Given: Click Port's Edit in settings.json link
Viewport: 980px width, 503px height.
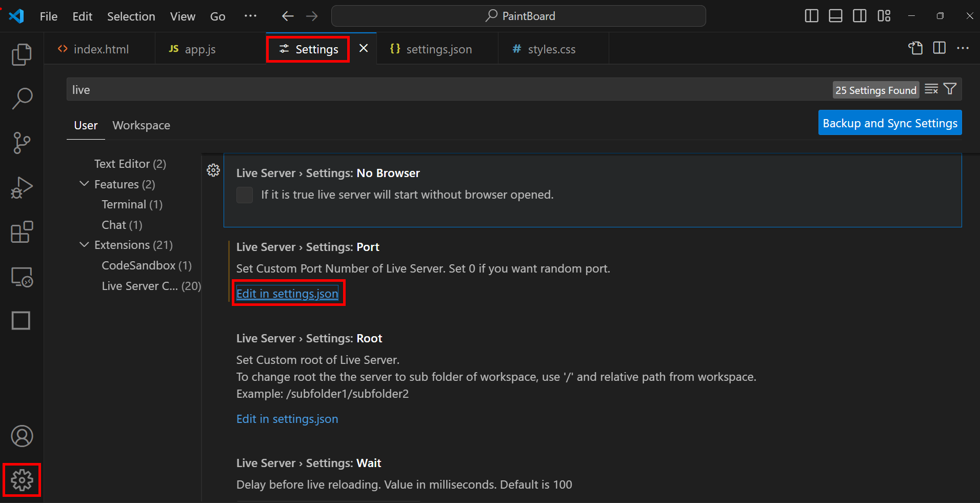Looking at the screenshot, I should 287,294.
